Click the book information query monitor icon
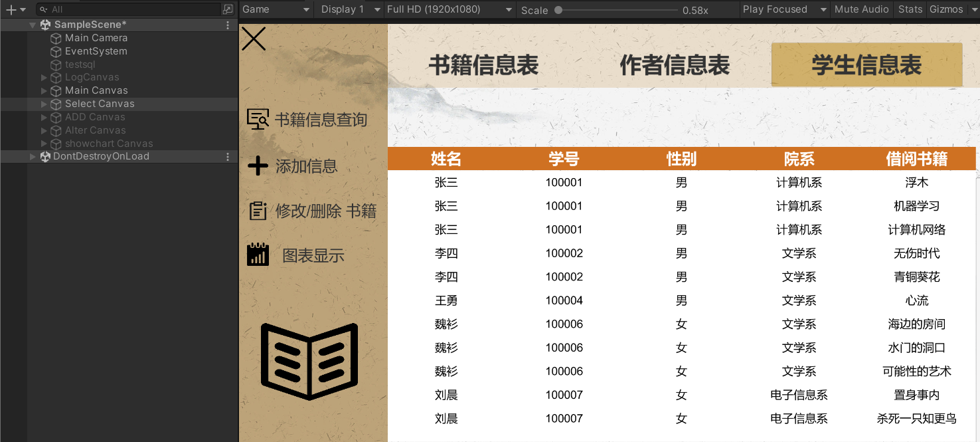Viewport: 980px width, 442px height. pos(258,119)
